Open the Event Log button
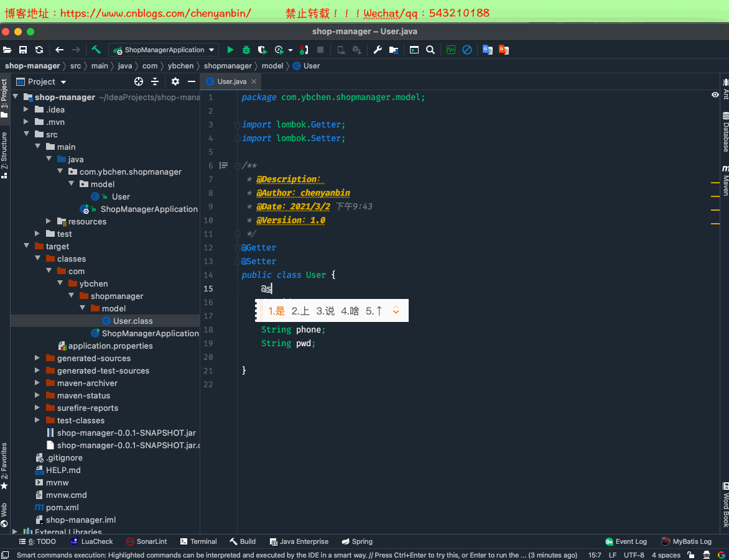This screenshot has height=560, width=729. point(626,541)
